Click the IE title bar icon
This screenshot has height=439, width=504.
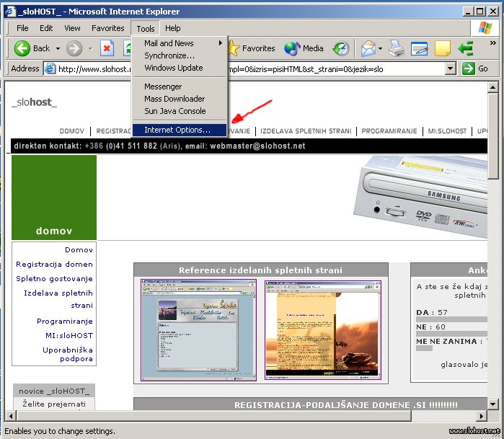pos(10,12)
